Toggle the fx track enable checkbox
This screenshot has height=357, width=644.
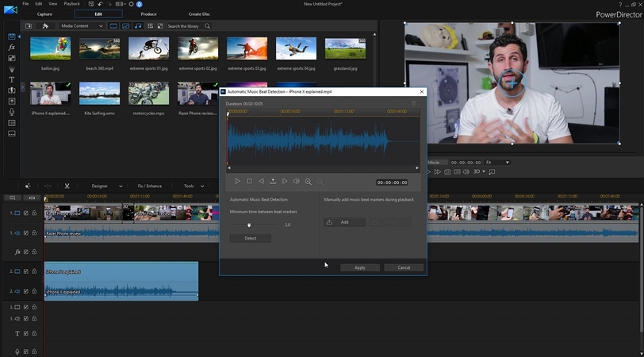tap(26, 251)
